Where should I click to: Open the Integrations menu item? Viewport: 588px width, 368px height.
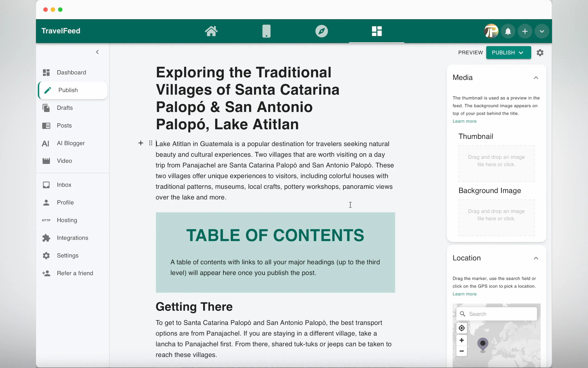pos(72,238)
